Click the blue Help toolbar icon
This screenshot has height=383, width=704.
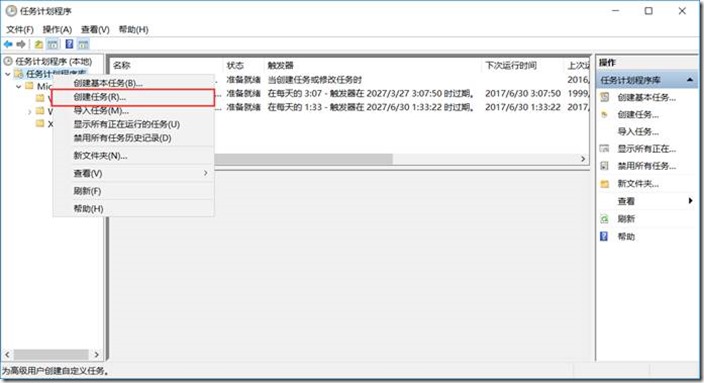click(69, 44)
